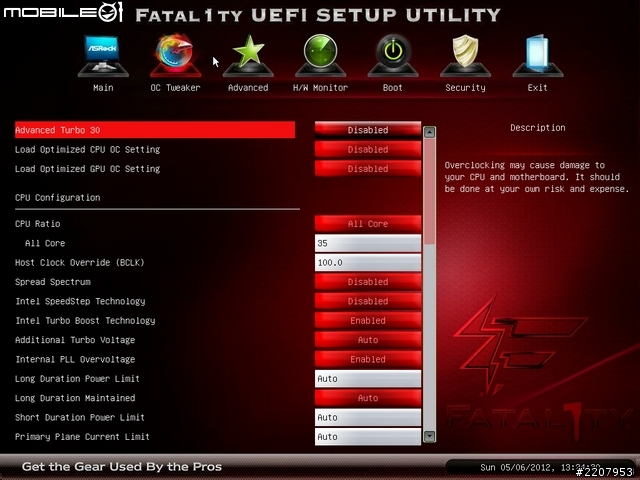Select the Exit tab label

point(538,87)
